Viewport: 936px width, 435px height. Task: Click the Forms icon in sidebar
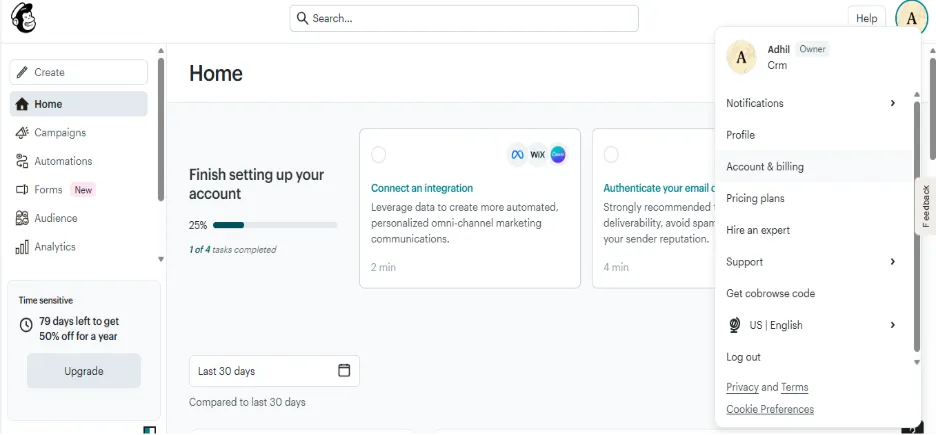(x=22, y=190)
